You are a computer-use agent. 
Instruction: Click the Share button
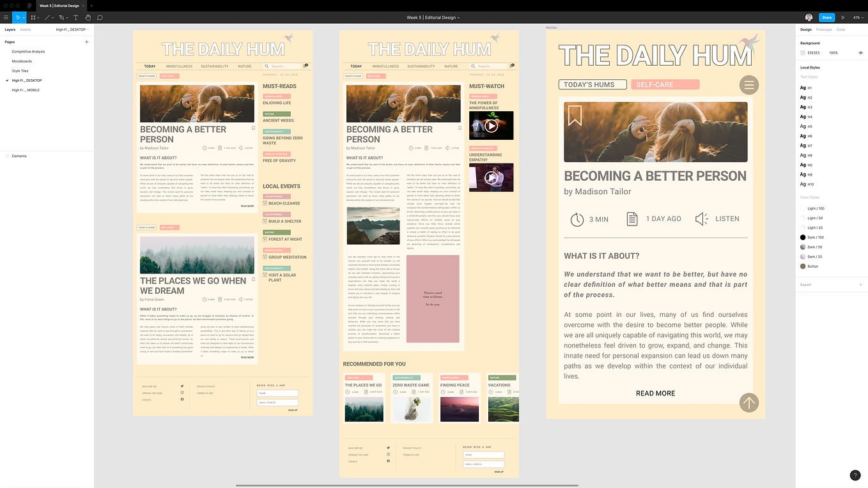[x=827, y=17]
